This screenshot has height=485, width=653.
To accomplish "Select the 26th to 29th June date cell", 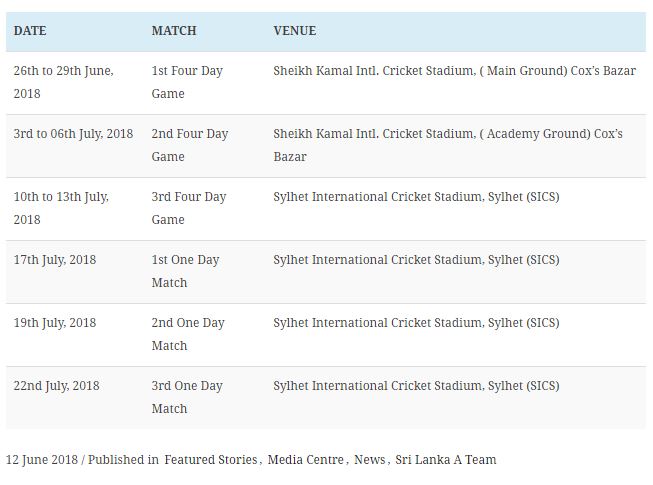I will coord(63,82).
